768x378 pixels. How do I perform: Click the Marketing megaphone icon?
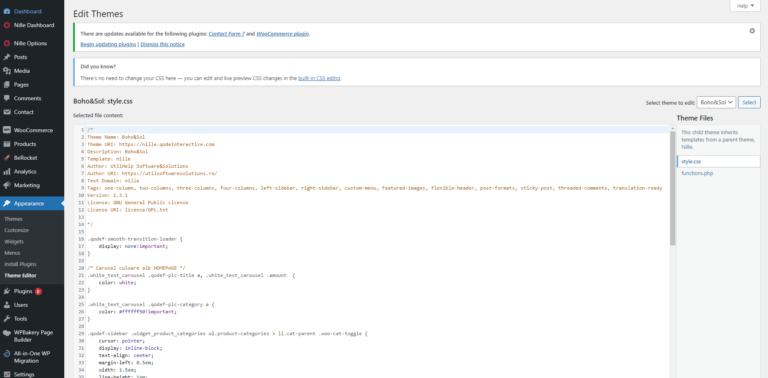click(7, 186)
